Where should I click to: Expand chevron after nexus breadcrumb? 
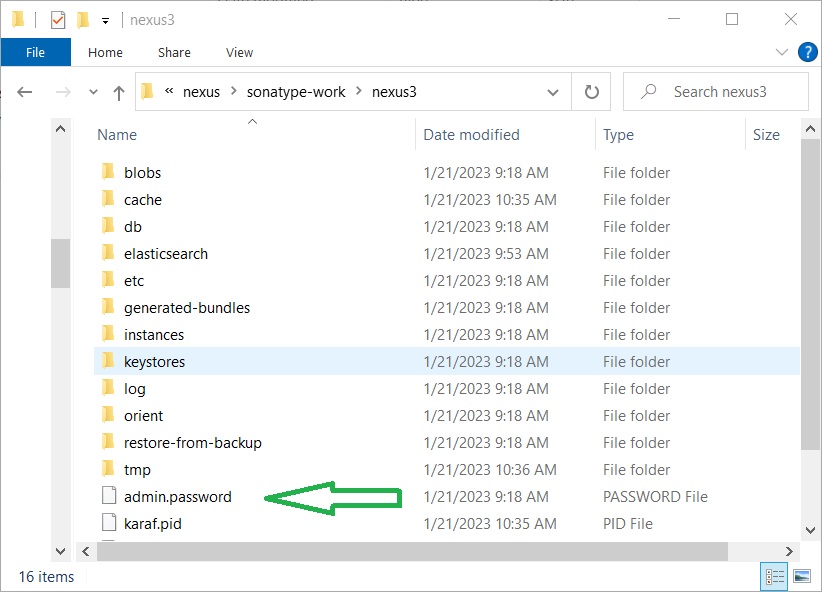(234, 91)
